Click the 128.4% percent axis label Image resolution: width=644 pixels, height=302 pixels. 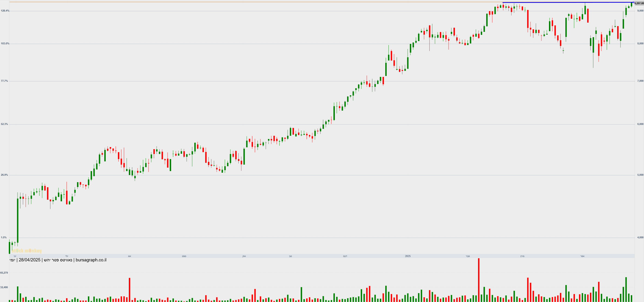tap(5, 11)
